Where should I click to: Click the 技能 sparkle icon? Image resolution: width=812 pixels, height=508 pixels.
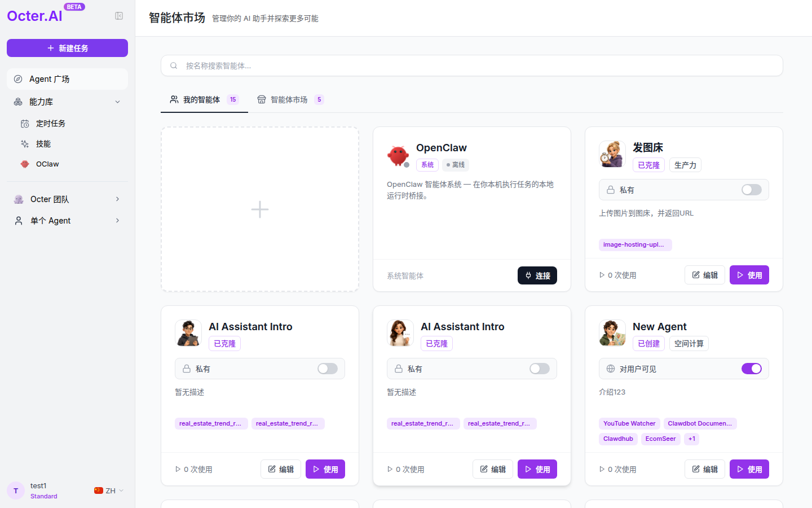coord(25,144)
